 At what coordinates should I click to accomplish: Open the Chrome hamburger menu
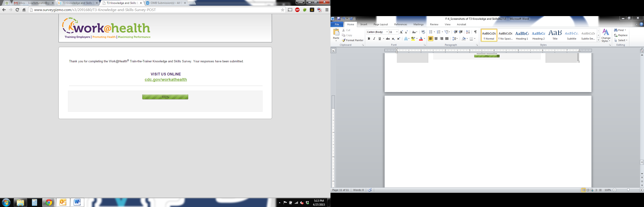[x=327, y=10]
